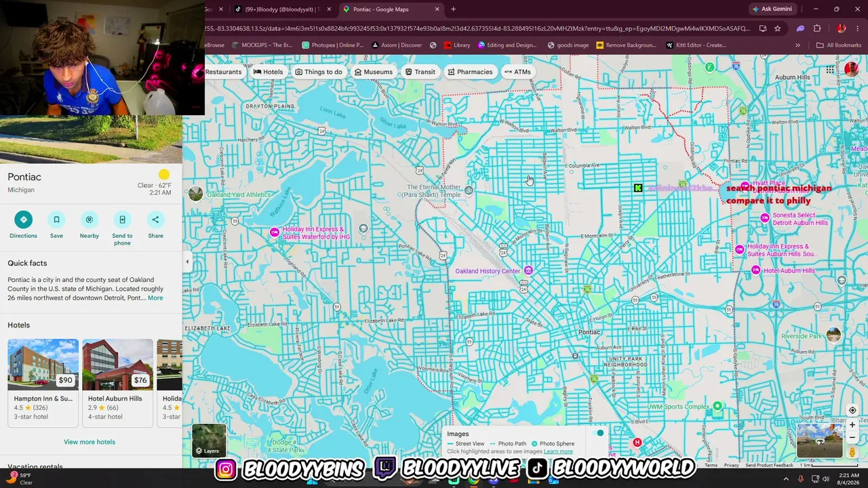Select the hospital H marker
Viewport: 868px width, 488px height.
click(637, 443)
